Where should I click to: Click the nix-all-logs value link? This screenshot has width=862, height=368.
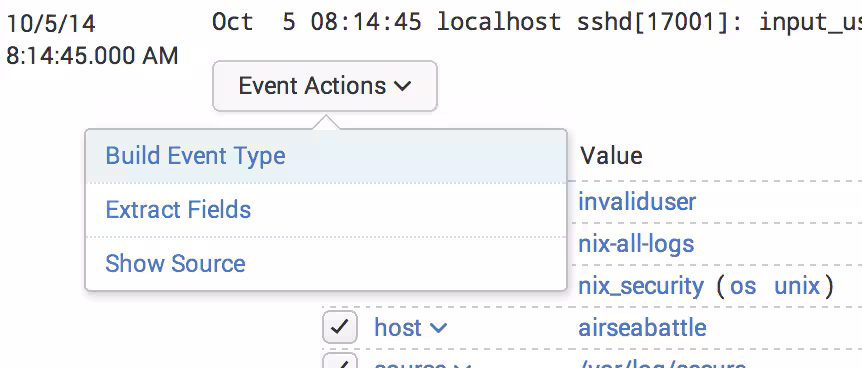[636, 244]
